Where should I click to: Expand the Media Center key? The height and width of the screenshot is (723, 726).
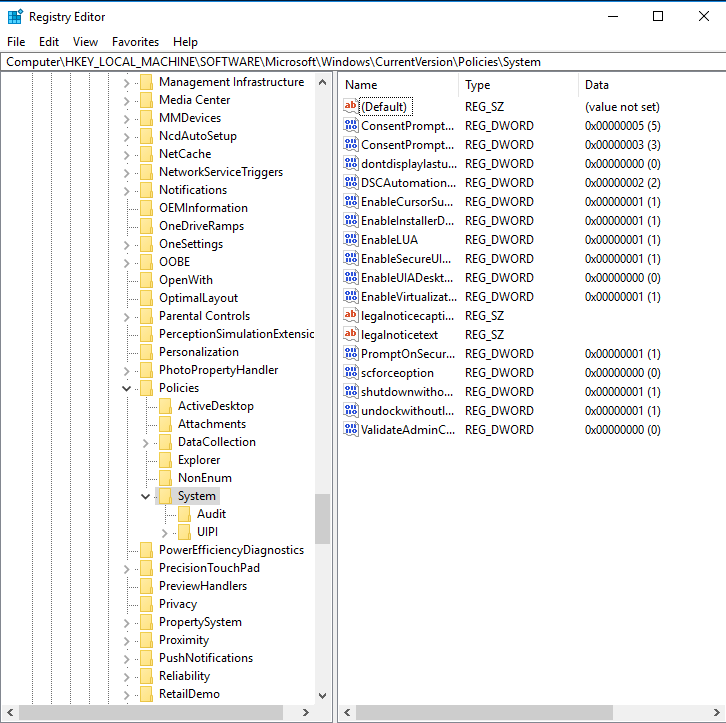coord(126,100)
